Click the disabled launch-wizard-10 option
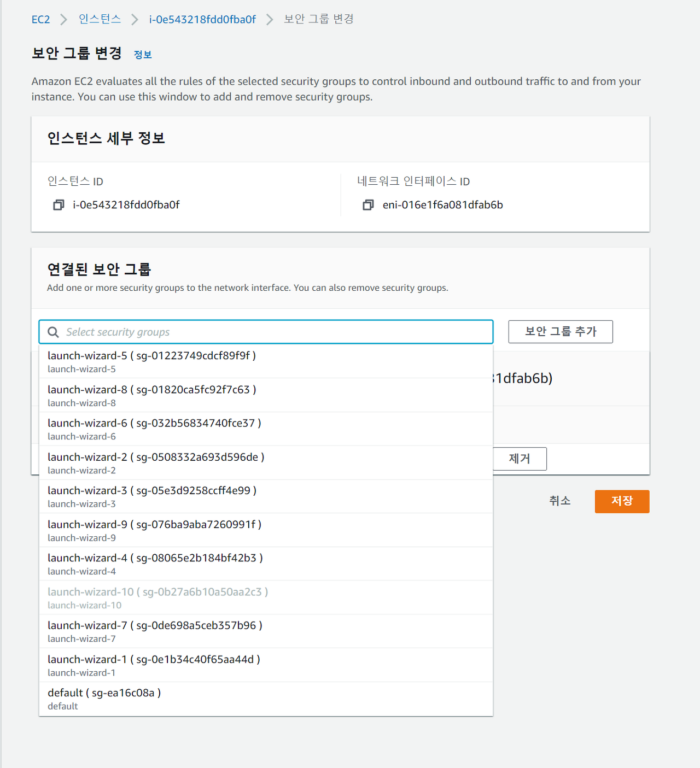Image resolution: width=700 pixels, height=768 pixels. tap(266, 597)
